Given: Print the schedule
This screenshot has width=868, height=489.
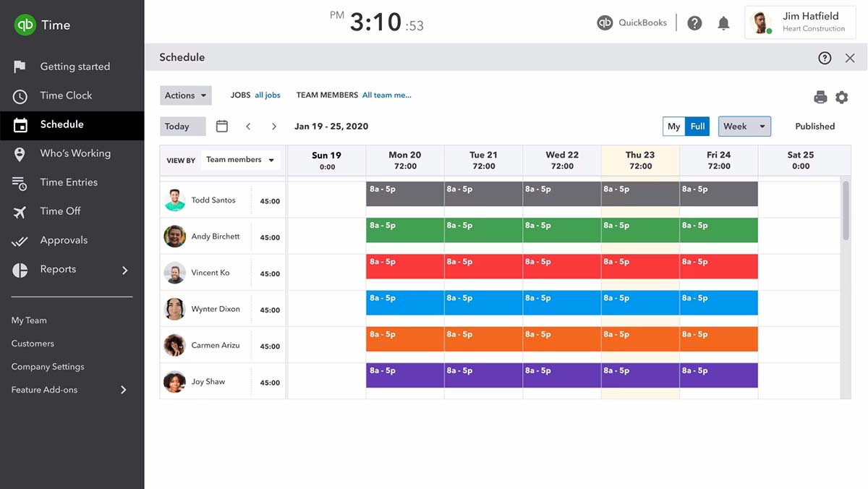Looking at the screenshot, I should tap(820, 97).
